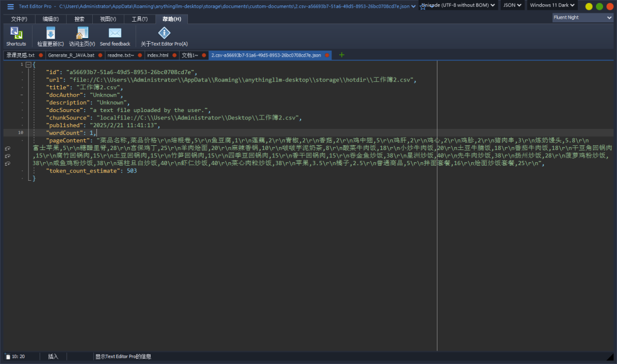Click the hamburger menu icon in title bar
Viewport: 617px width, 364px height.
click(10, 6)
